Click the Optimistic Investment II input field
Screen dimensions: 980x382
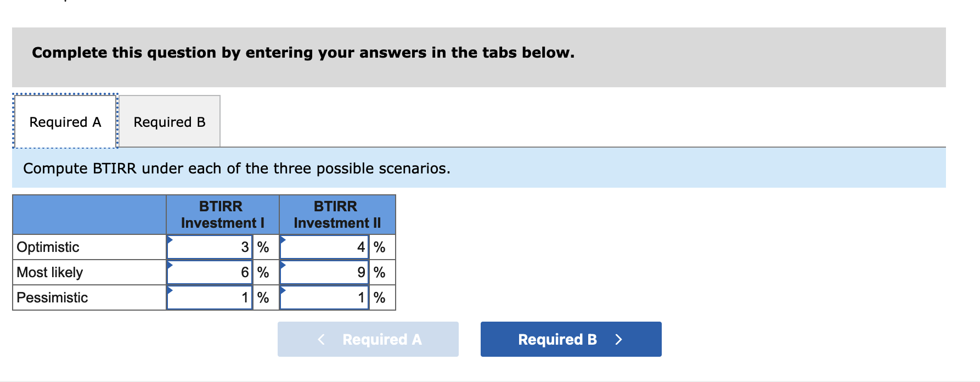324,247
